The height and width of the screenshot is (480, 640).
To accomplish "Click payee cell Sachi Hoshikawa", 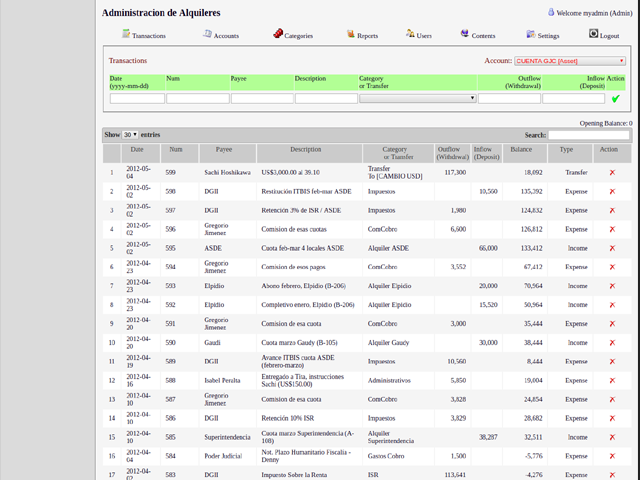I will 227,173.
